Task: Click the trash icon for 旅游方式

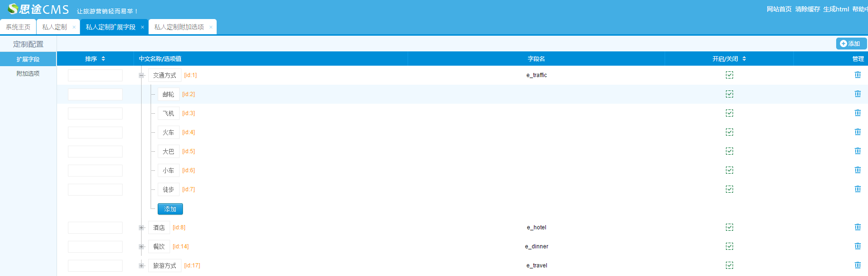Action: point(858,265)
